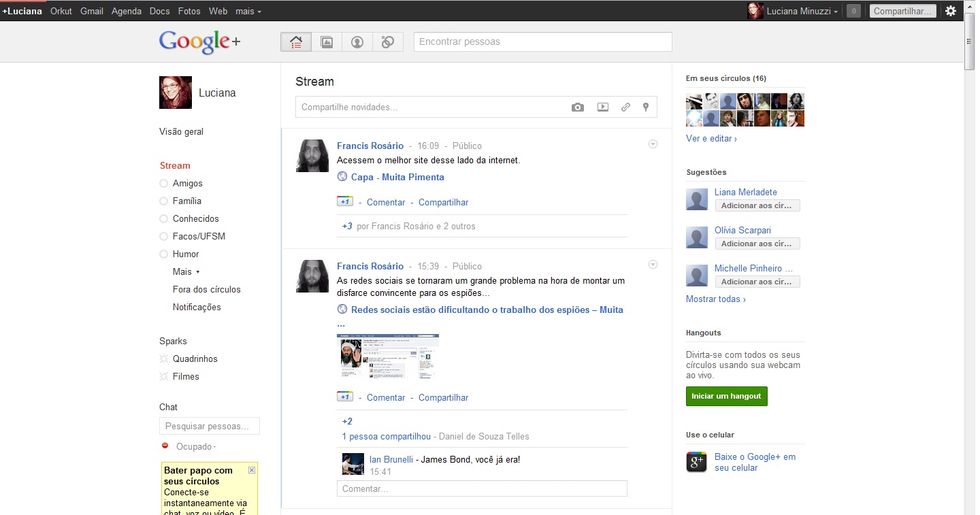Expand the Mais circles list
The image size is (980, 515).
pyautogui.click(x=186, y=272)
